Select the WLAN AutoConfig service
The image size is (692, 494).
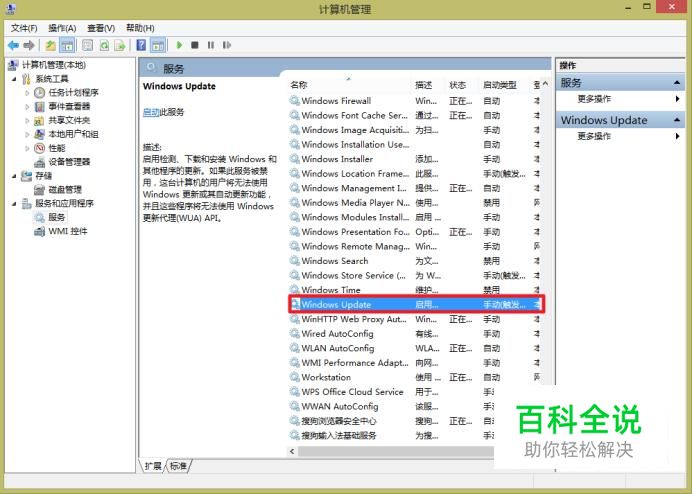(414, 348)
